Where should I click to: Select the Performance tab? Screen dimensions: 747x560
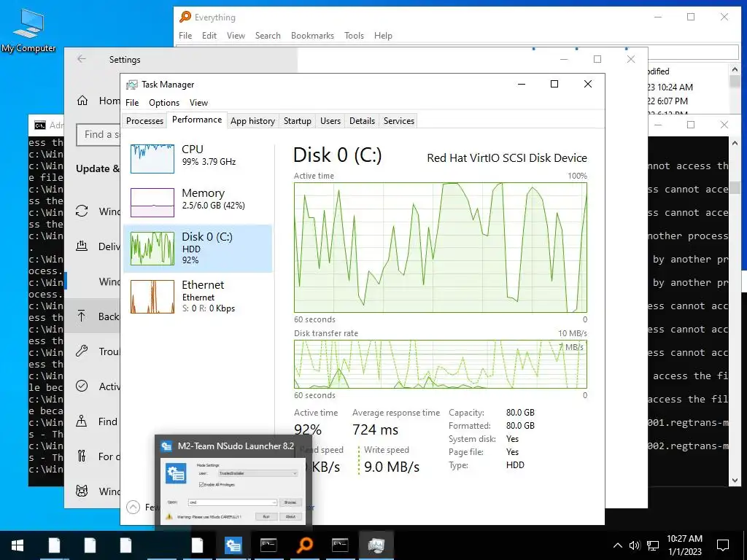197,120
